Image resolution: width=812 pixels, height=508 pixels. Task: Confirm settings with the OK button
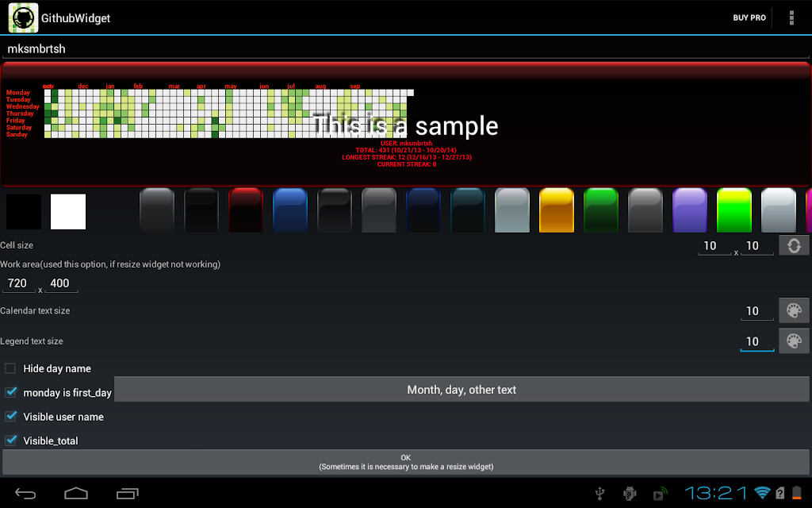[406, 462]
